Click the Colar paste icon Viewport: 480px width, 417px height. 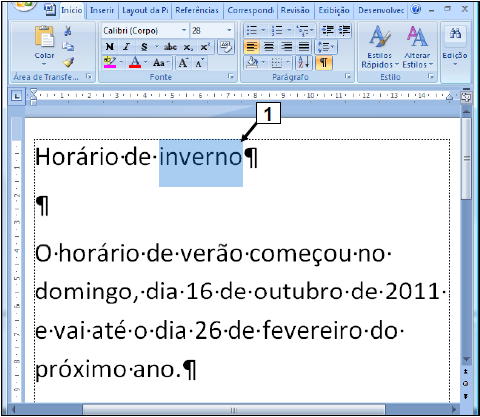click(x=44, y=36)
